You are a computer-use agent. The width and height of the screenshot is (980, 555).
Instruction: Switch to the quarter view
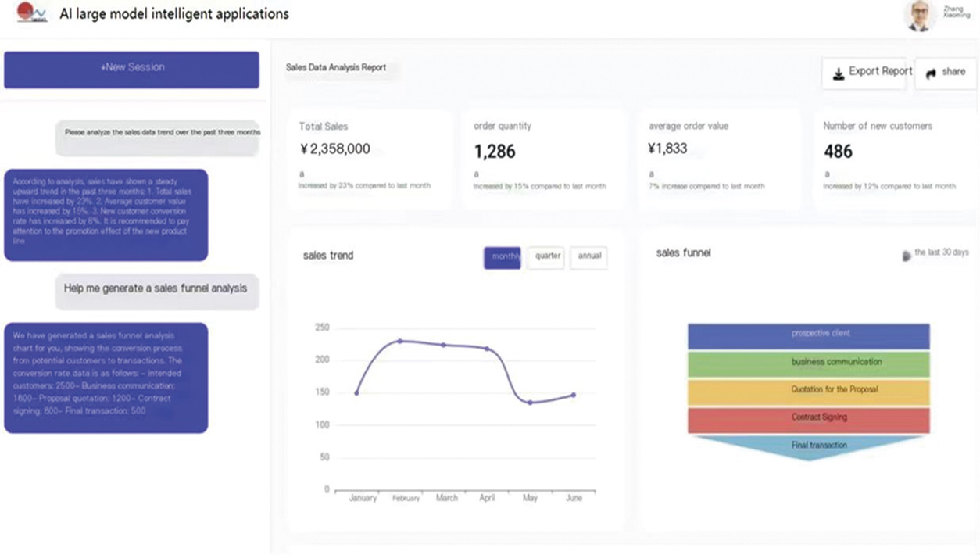click(x=545, y=258)
